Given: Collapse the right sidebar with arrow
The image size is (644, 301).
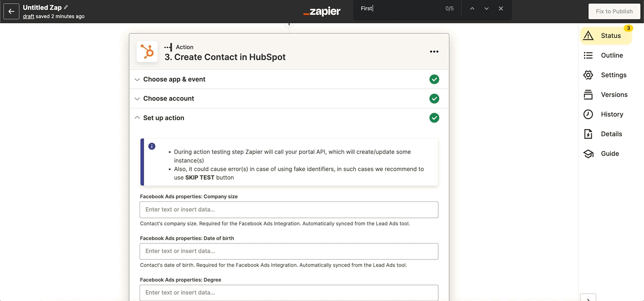Looking at the screenshot, I should 588,298.
